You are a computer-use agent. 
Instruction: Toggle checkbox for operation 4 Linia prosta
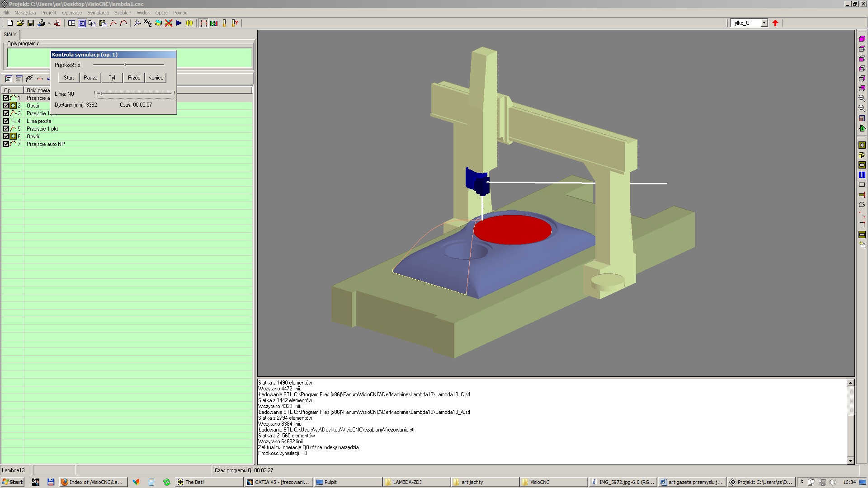(6, 121)
